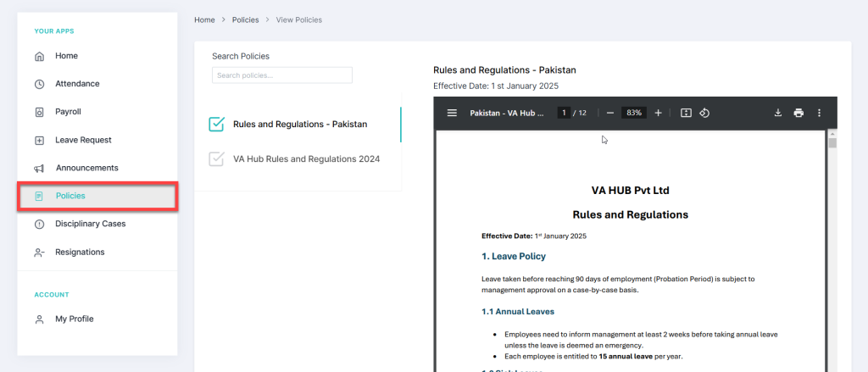Click the Policies breadcrumb link
Screen dimensions: 868x372
click(x=245, y=20)
